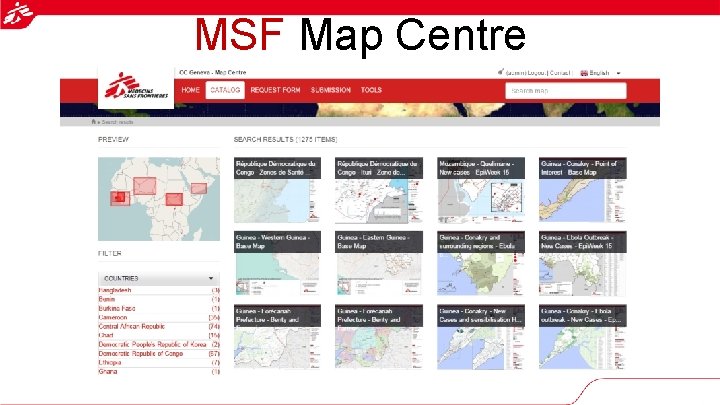Click the home icon in the breadcrumb bar
Screen dimensions: 720x405
point(94,122)
